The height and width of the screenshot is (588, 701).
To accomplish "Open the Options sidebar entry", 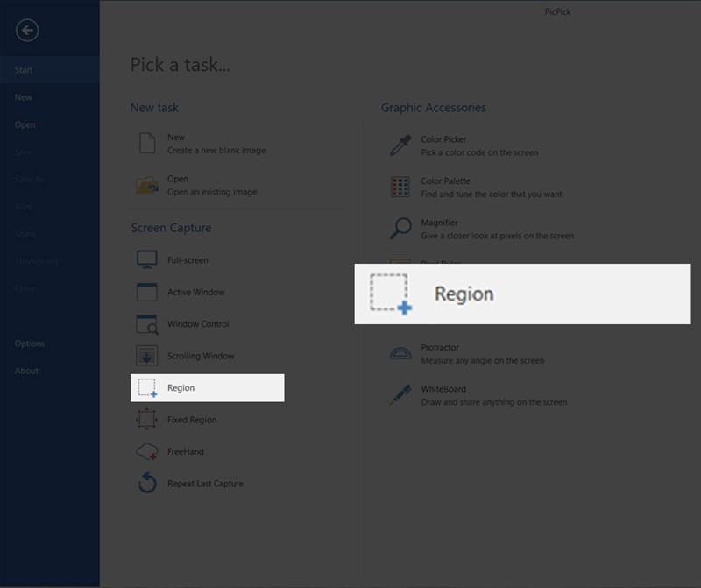I will point(30,344).
